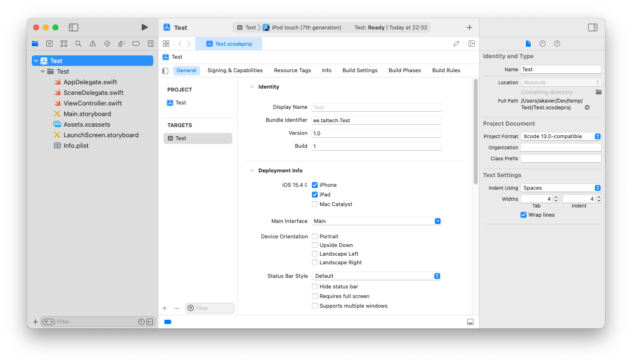Add a new target with plus

pos(164,308)
